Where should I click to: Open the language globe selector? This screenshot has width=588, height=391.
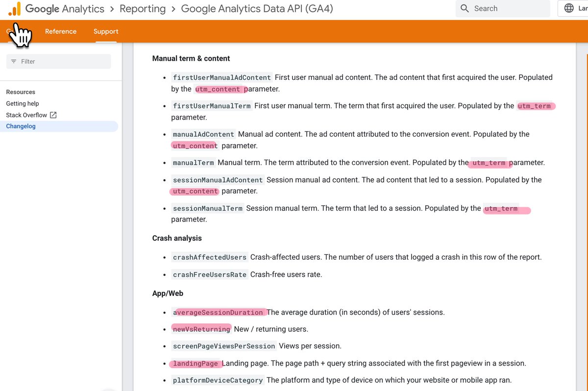pyautogui.click(x=569, y=8)
